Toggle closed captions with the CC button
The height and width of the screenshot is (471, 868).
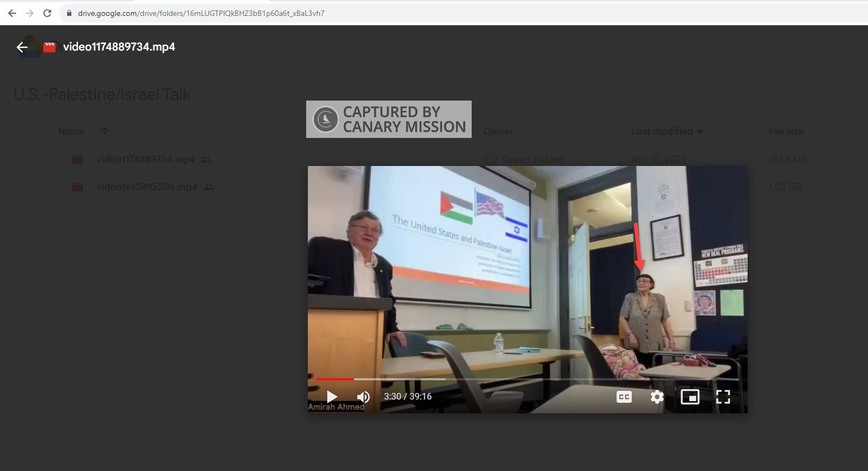click(x=624, y=397)
